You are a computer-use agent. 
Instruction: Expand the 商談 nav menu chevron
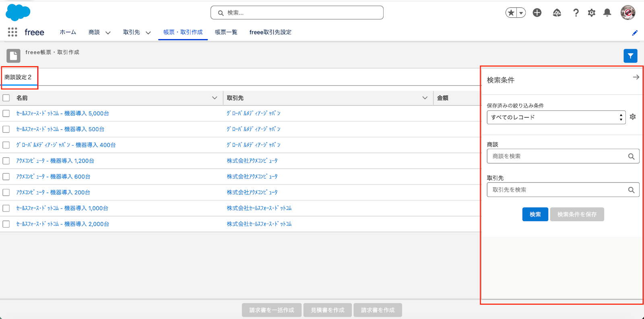coord(108,33)
